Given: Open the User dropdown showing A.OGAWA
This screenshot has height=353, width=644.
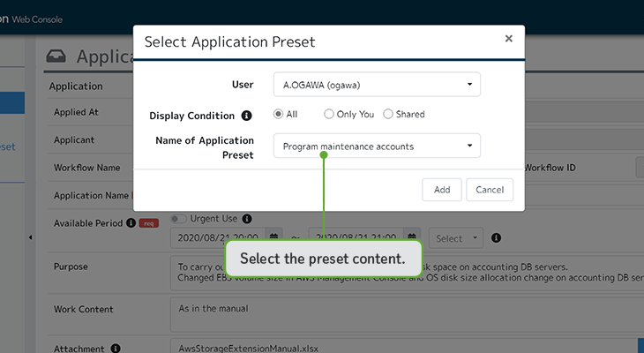Looking at the screenshot, I should click(x=377, y=85).
